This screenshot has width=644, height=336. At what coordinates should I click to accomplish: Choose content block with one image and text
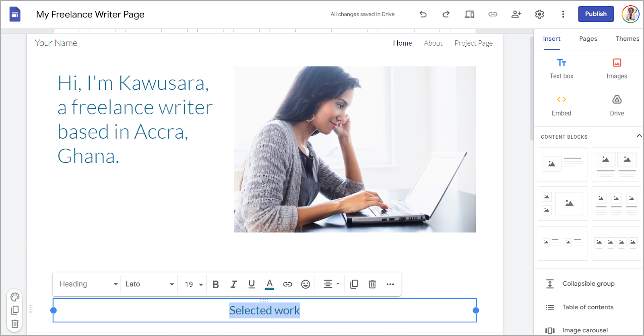[562, 164]
